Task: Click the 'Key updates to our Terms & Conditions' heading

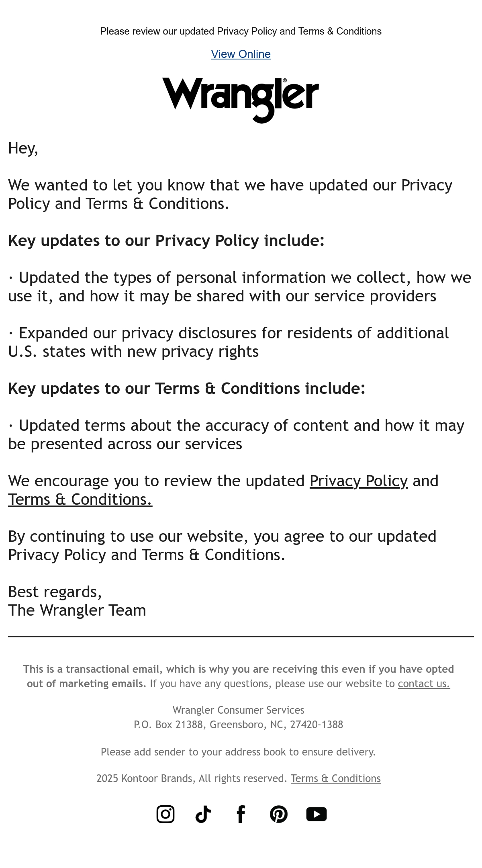Action: 187,389
